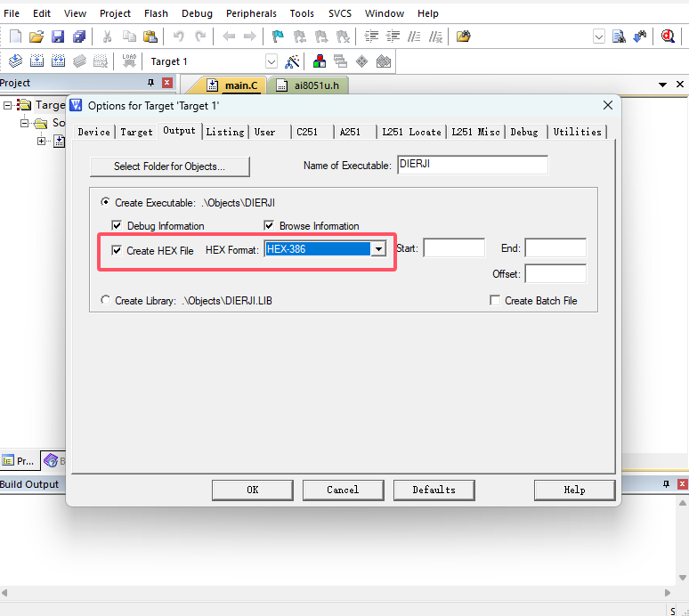This screenshot has width=689, height=616.
Task: Switch to the L251 Locate tab
Action: [x=412, y=132]
